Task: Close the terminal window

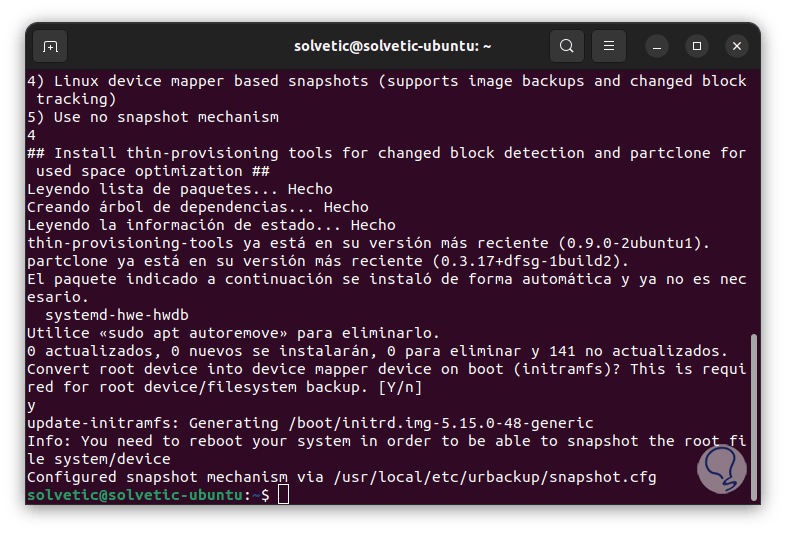Action: click(737, 46)
